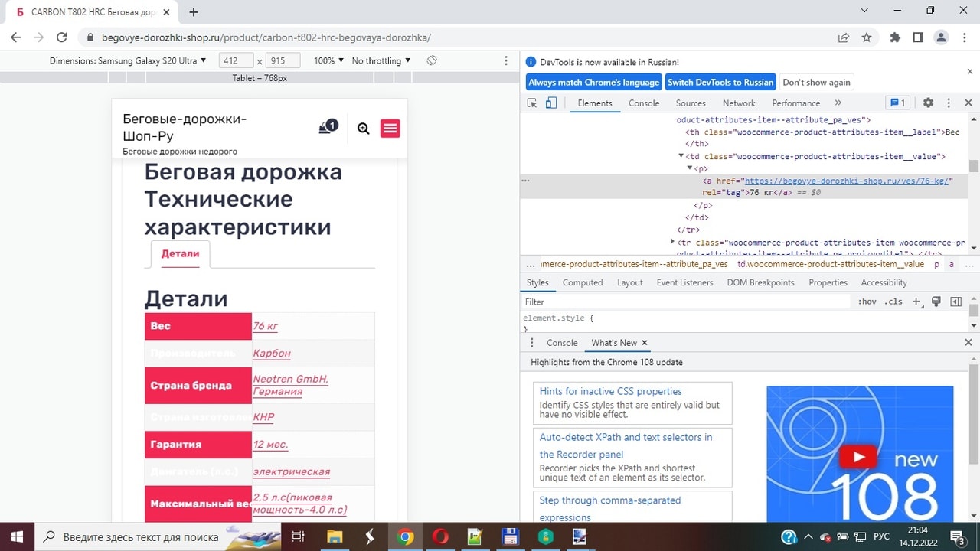Toggle rendering emulations paintbrush icon
This screenshot has height=551, width=980.
pyautogui.click(x=936, y=302)
